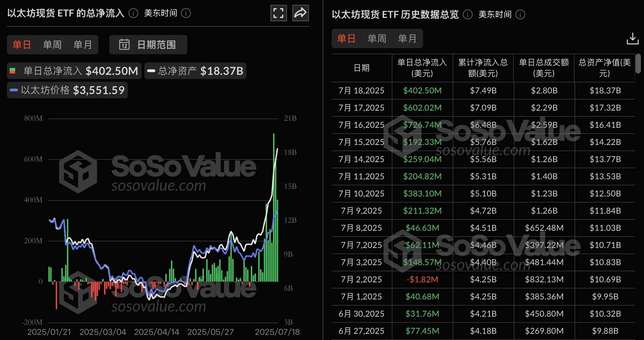The width and height of the screenshot is (644, 340).
Task: Click info icon beside 以太坊现货 ETF 的总净流入 title
Action: tap(133, 13)
